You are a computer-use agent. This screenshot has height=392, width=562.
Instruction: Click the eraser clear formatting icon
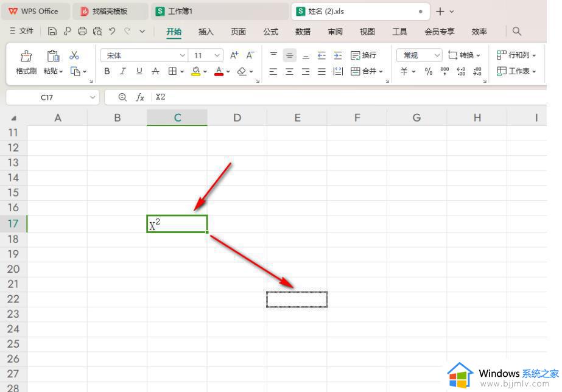point(242,71)
